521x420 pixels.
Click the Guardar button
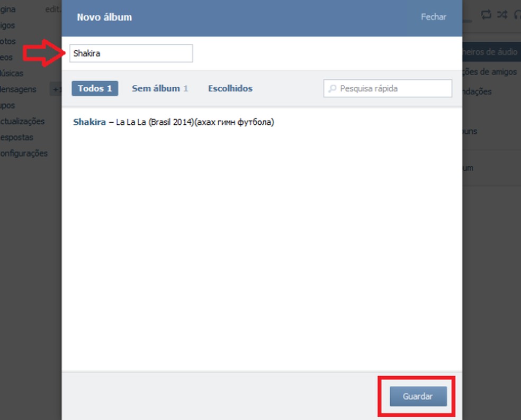418,396
